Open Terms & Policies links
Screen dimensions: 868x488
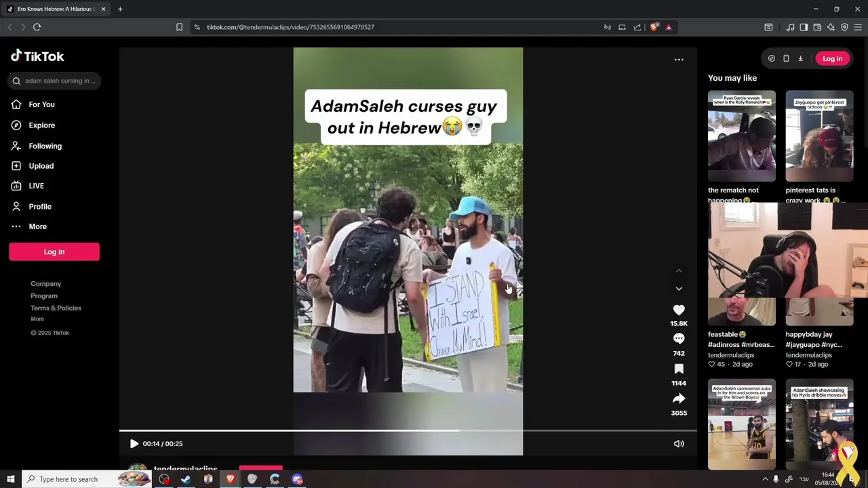click(x=56, y=308)
